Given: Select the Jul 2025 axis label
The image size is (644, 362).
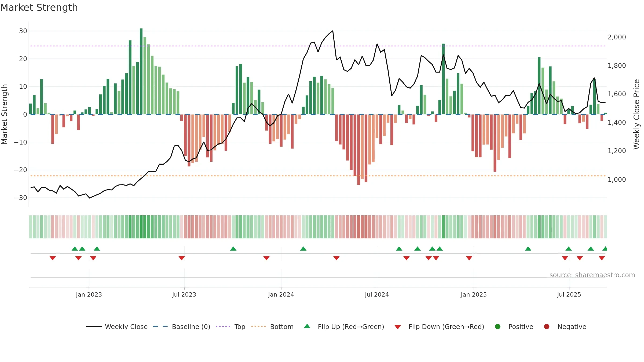Looking at the screenshot, I should tap(569, 294).
